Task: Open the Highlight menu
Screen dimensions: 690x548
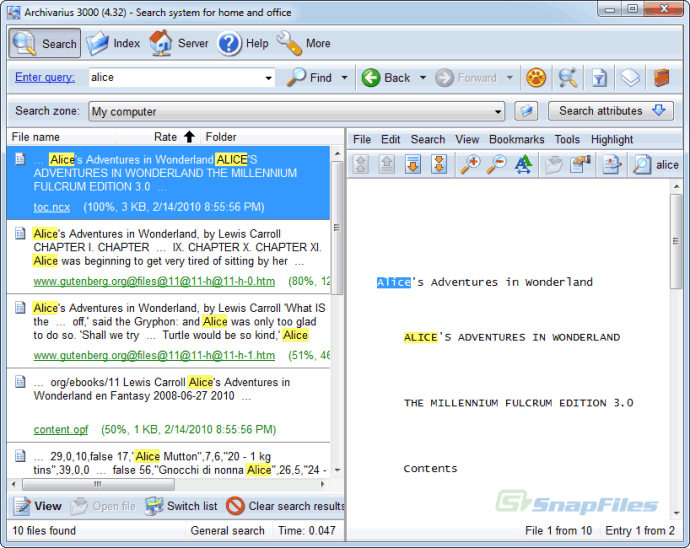Action: 612,140
